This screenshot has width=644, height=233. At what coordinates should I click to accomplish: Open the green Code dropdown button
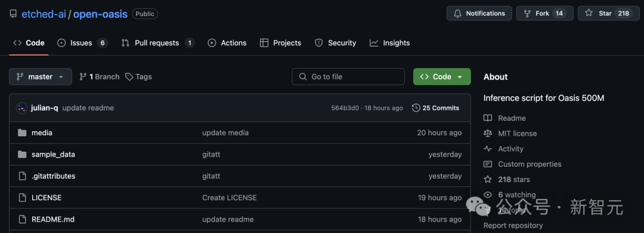[442, 76]
